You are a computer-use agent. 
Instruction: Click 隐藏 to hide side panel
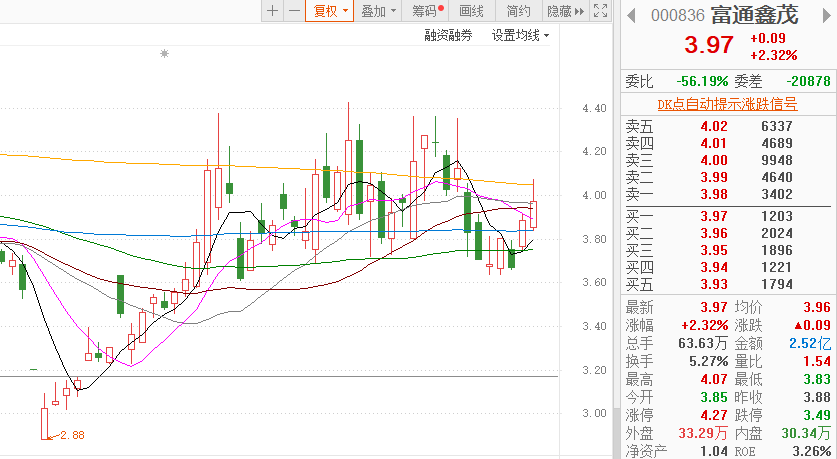pyautogui.click(x=565, y=11)
